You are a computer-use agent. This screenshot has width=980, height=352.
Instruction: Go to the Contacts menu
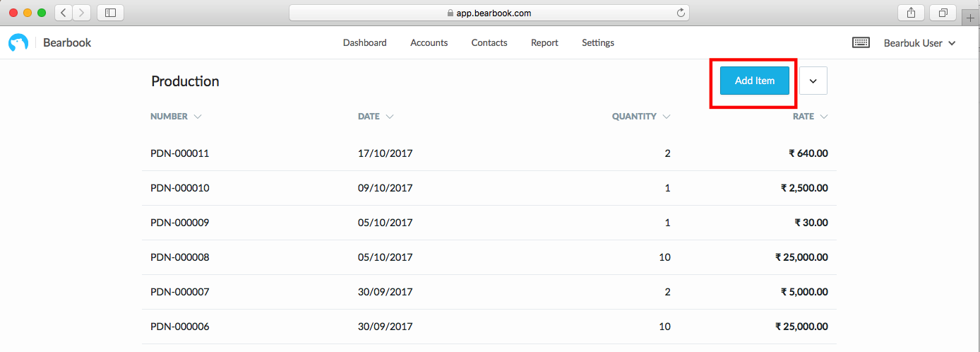[489, 42]
